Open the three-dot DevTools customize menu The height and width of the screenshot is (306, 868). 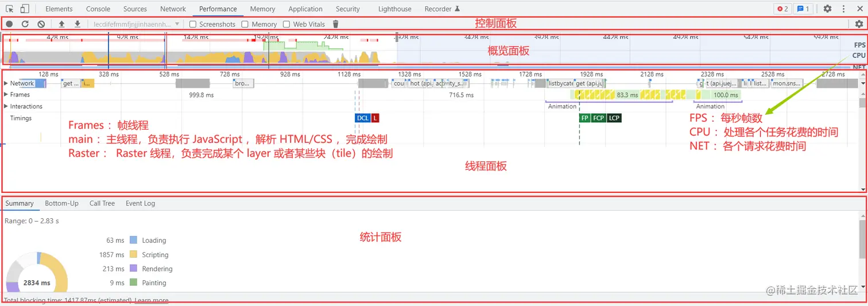[x=843, y=9]
